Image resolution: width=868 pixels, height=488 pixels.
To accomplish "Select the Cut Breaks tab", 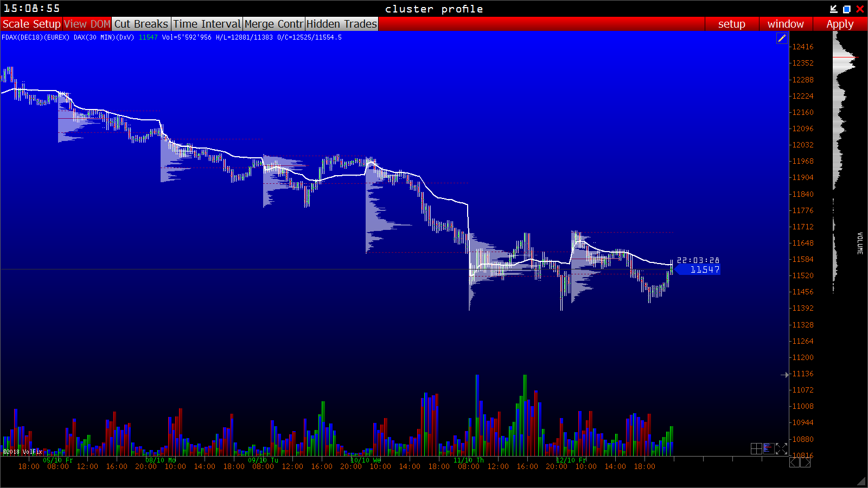I will [141, 24].
